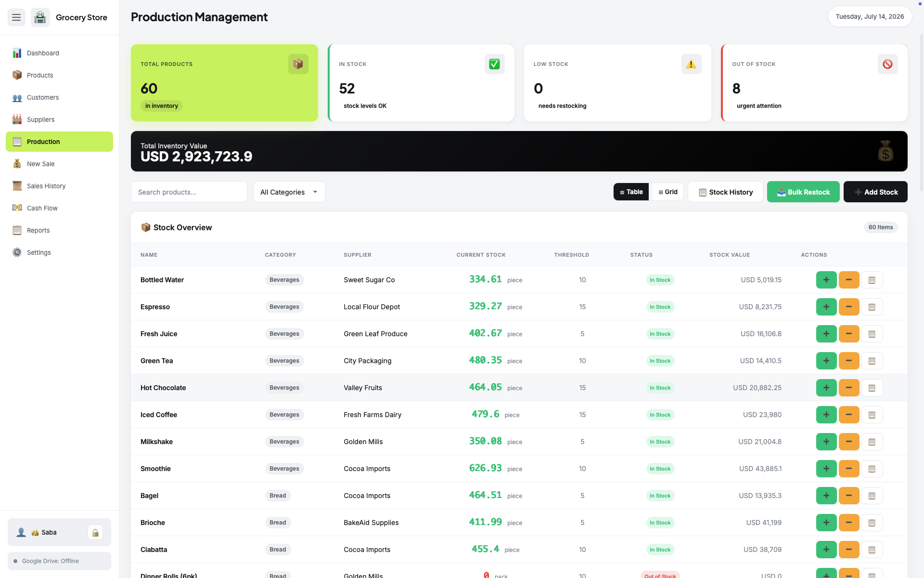Click the Name column header

[149, 255]
